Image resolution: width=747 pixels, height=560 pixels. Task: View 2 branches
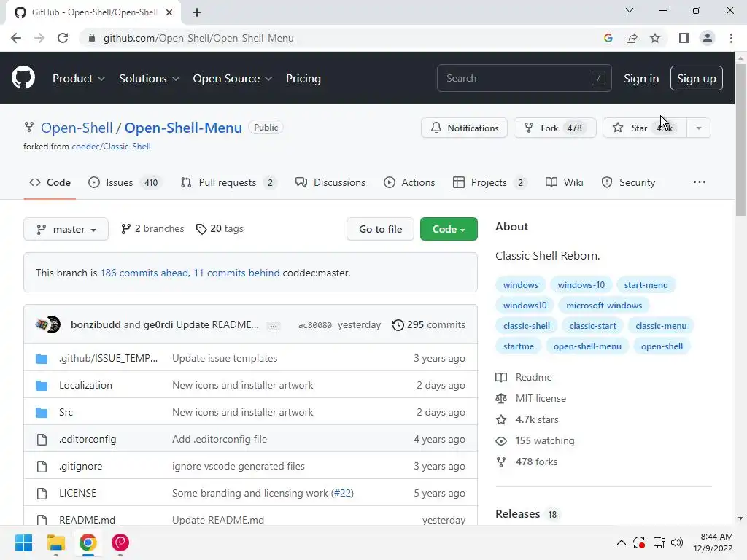pyautogui.click(x=152, y=228)
